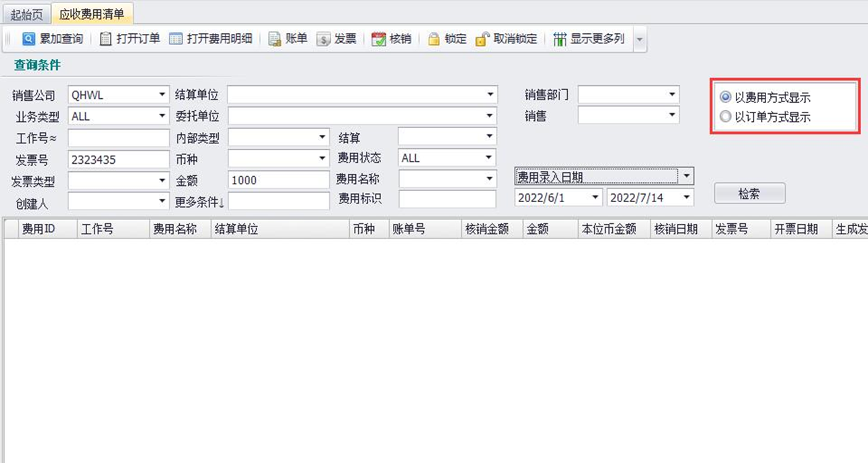This screenshot has width=868, height=463.
Task: Select 以费用方式显示 radio button
Action: (x=725, y=97)
